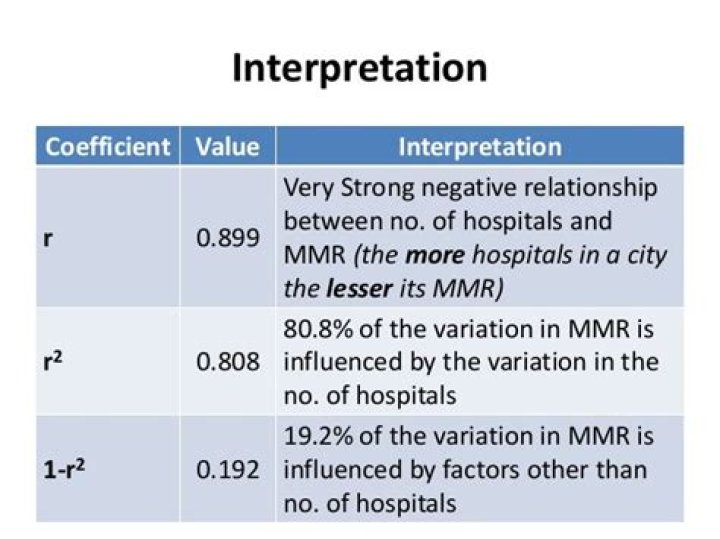Select the 'Coefficient' column header
This screenshot has height=539, width=720.
108,147
